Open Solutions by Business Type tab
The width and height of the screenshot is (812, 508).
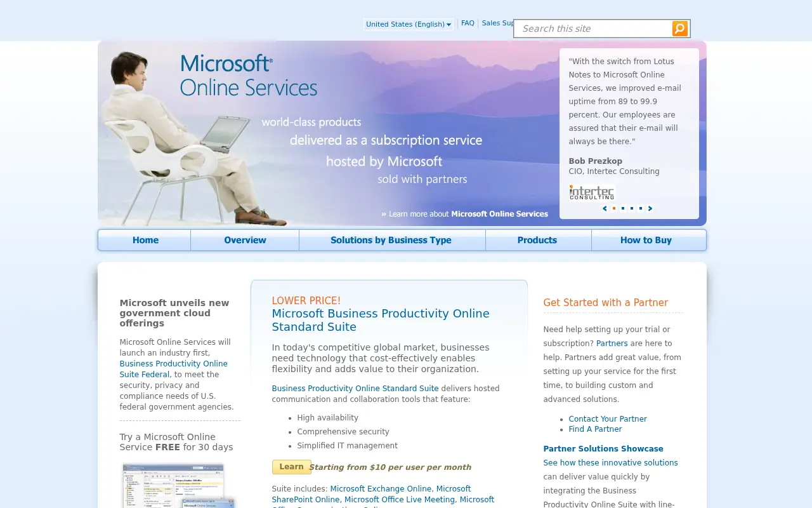tap(392, 240)
